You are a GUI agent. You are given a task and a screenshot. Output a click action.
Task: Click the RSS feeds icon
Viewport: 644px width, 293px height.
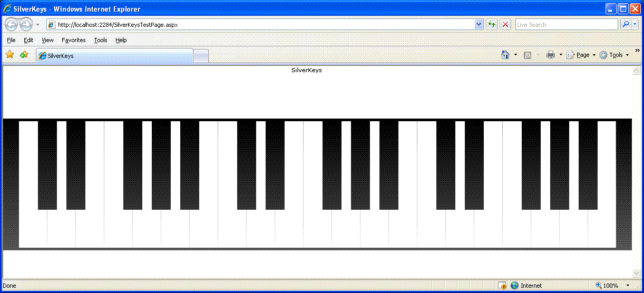[528, 55]
